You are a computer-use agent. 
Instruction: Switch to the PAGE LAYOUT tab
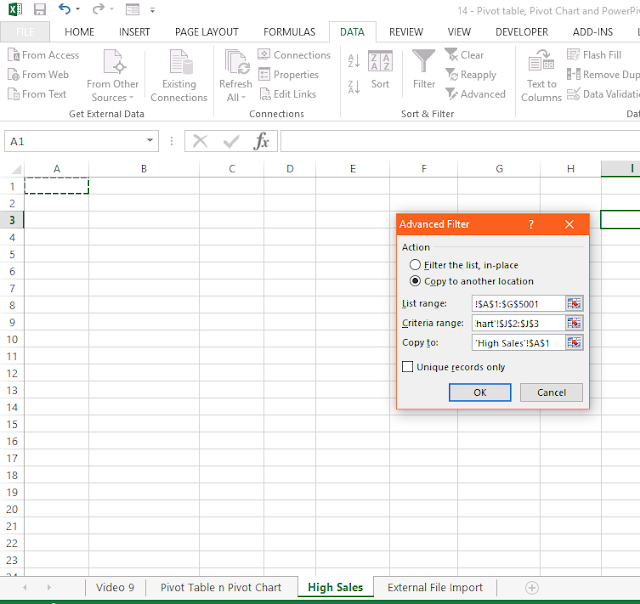pos(207,32)
